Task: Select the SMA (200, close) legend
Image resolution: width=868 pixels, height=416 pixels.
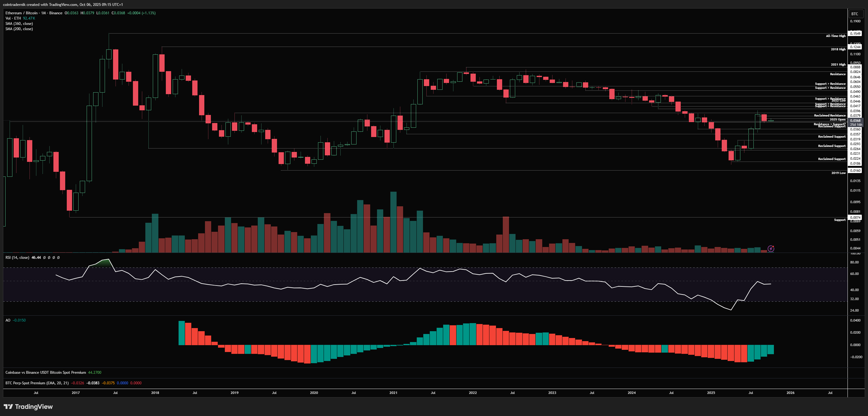Action: [19, 29]
